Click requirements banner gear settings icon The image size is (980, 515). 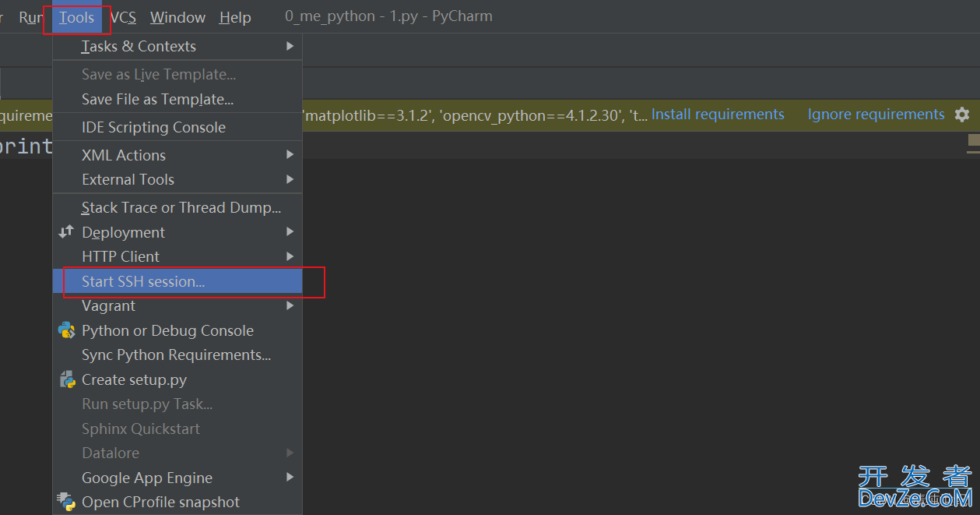[962, 115]
